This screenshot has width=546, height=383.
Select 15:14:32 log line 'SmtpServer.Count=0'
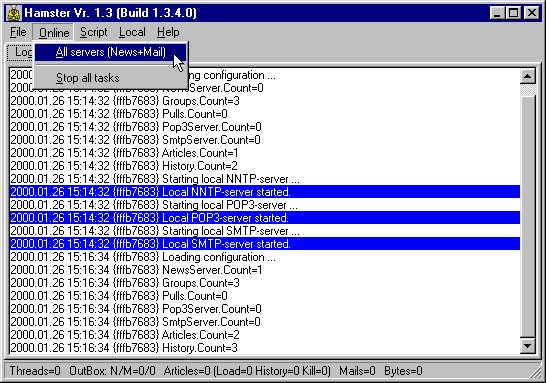[x=265, y=140]
